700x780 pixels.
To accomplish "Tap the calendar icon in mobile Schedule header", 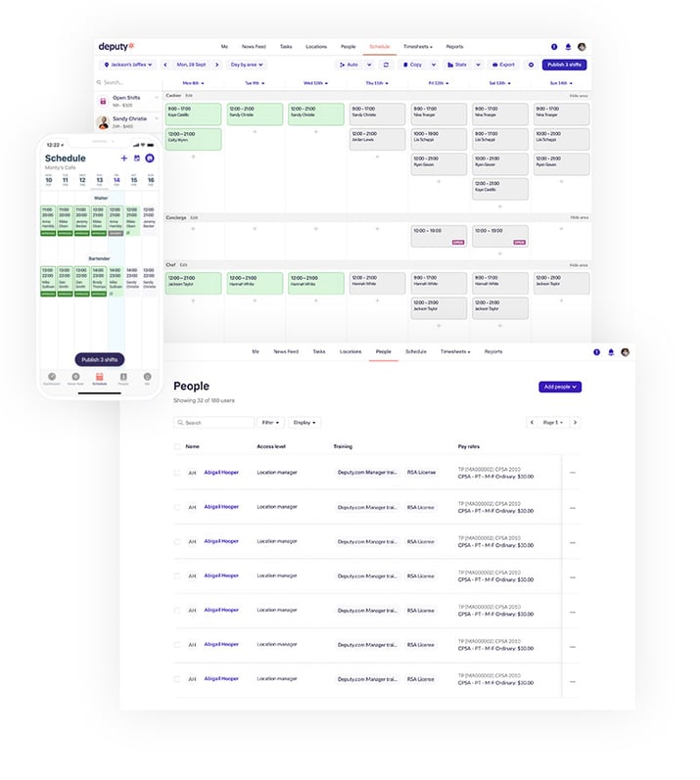I will click(137, 159).
